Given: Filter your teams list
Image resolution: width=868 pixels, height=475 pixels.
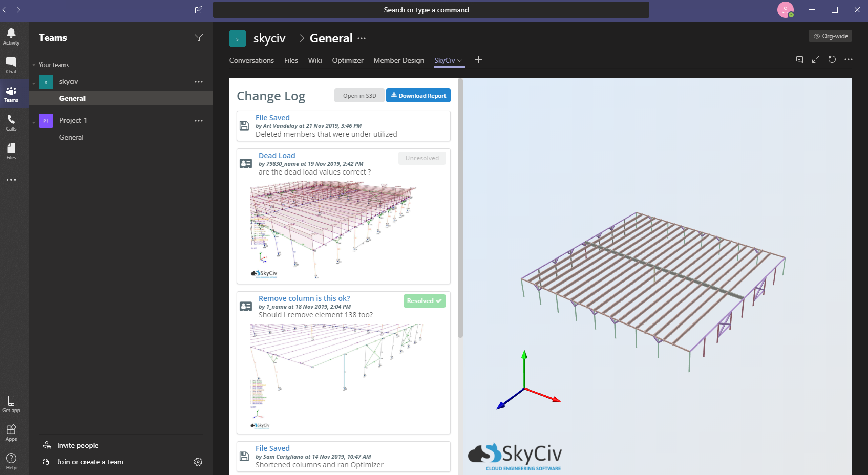Looking at the screenshot, I should (x=199, y=37).
